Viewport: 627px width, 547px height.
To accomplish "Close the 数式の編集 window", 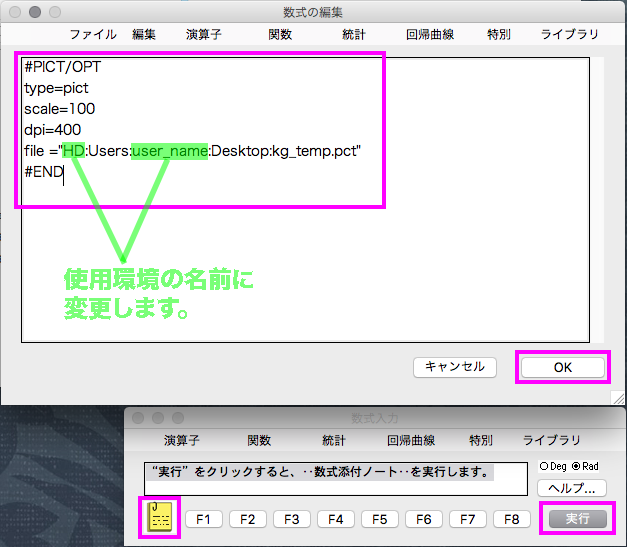I will (x=15, y=12).
